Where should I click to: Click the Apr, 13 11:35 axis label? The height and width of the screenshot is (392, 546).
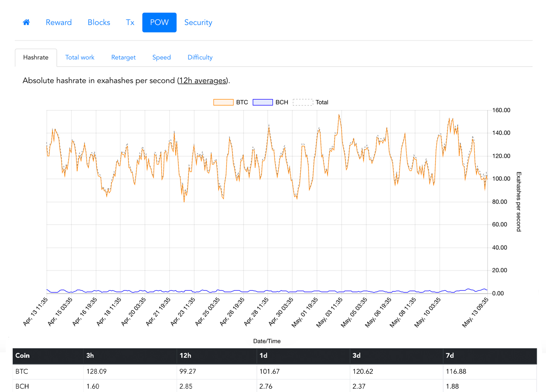[35, 312]
